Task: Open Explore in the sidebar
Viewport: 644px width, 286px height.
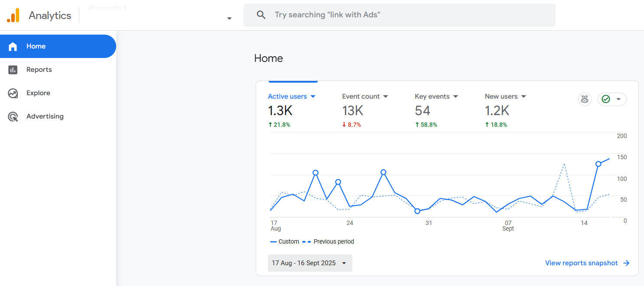Action: point(58,93)
